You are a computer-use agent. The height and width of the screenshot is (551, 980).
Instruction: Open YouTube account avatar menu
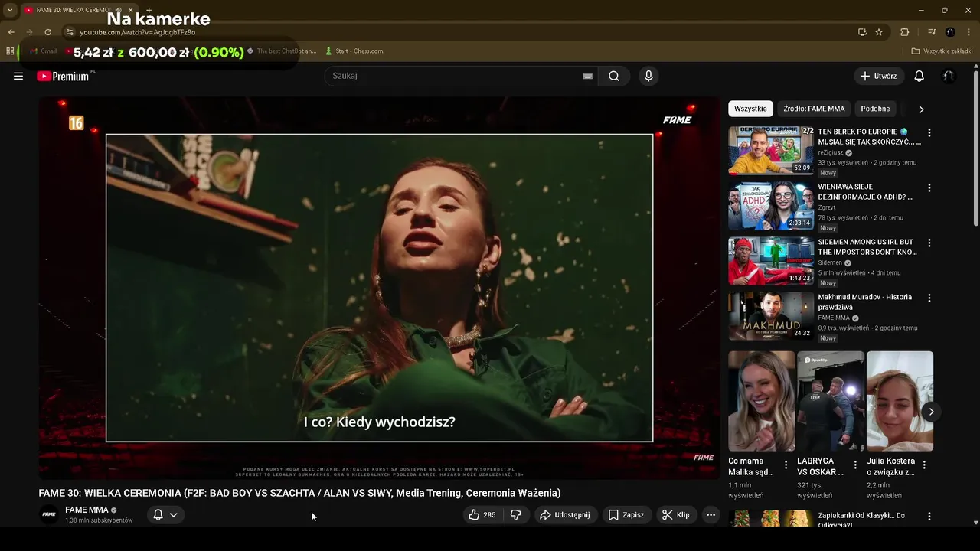click(949, 76)
